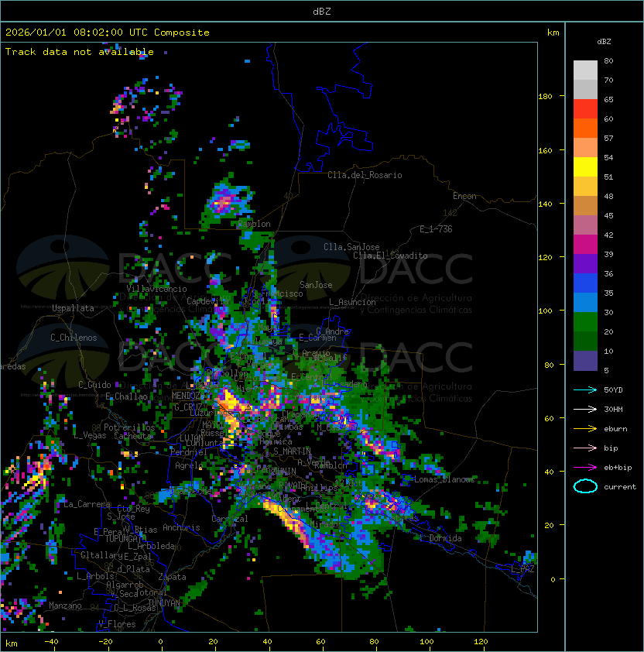The height and width of the screenshot is (652, 644).
Task: Click the '180' tick on vertical axis
Action: click(x=545, y=97)
